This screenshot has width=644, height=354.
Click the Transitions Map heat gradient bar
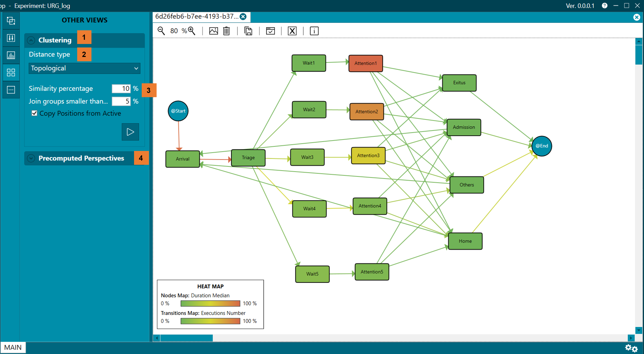click(210, 321)
